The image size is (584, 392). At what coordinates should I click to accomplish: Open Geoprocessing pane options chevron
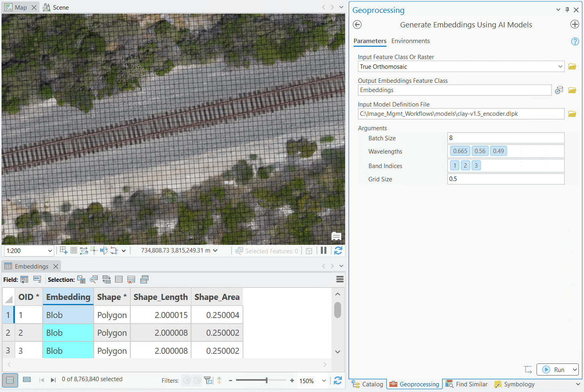tap(558, 10)
